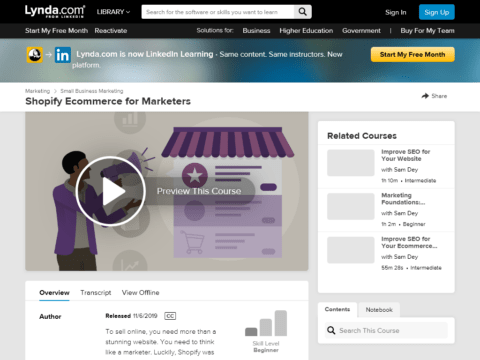Click the Sign In link
The width and height of the screenshot is (480, 360).
(x=396, y=13)
